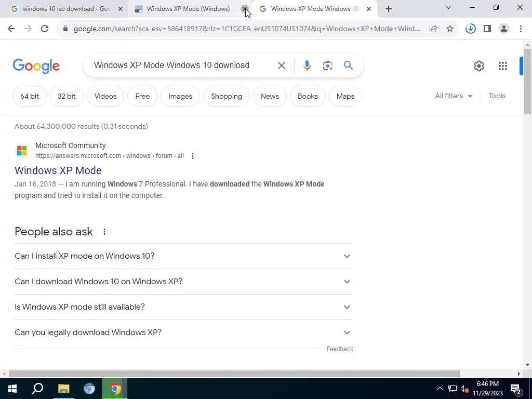Click the answers.microsoft.com URL breadcrumb
Screen dimensions: 532x399
click(x=110, y=156)
